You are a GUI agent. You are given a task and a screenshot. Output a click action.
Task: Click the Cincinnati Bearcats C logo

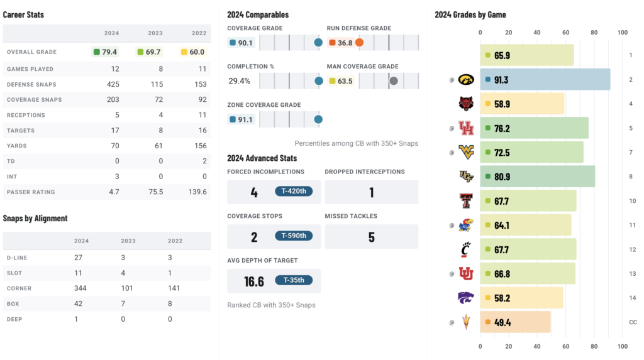[x=466, y=249]
